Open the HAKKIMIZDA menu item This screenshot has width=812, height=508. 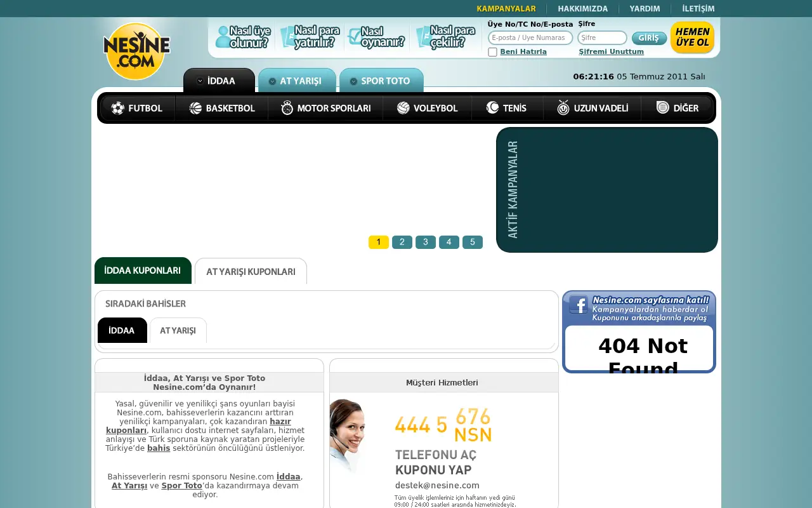(583, 9)
